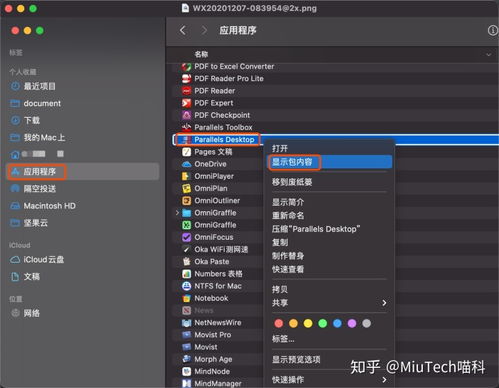Choose 重新命名 from the context menu
The height and width of the screenshot is (388, 499).
[329, 216]
